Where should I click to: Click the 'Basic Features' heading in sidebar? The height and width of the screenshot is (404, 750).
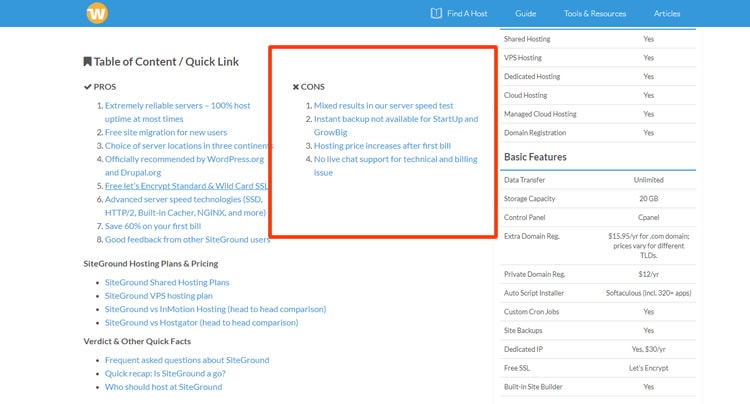(535, 157)
